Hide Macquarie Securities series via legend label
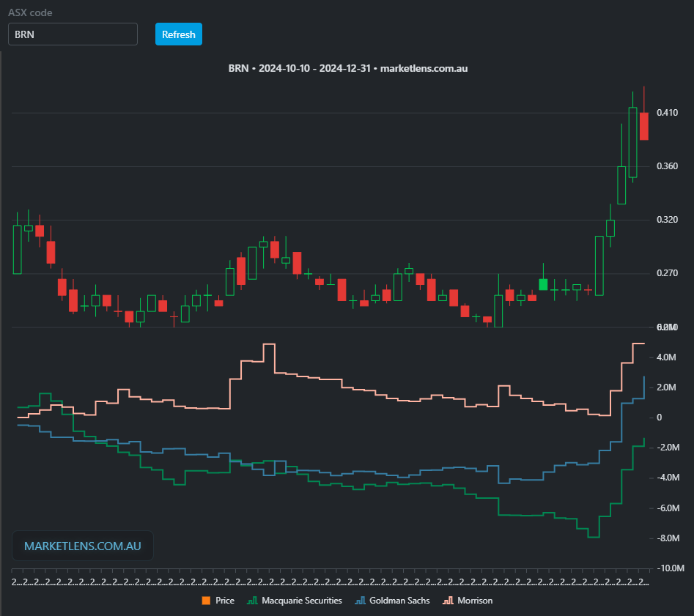 (x=303, y=601)
